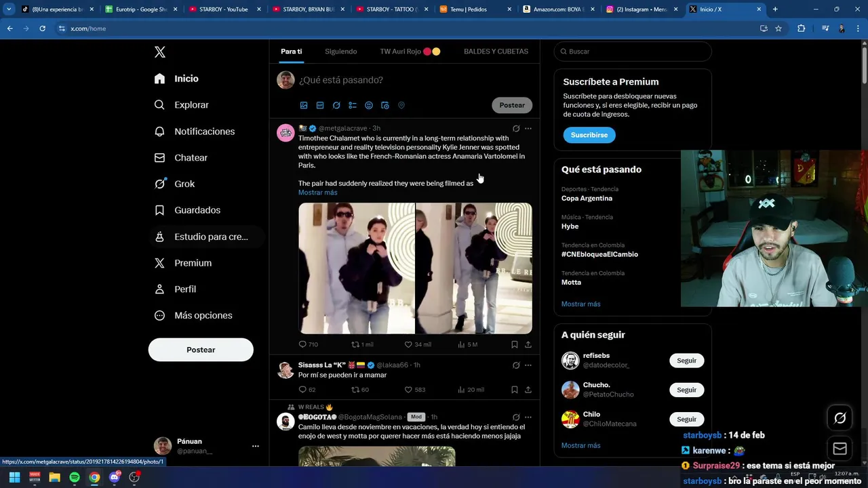The width and height of the screenshot is (868, 488).
Task: Open Estudio para creadores item
Action: click(205, 237)
